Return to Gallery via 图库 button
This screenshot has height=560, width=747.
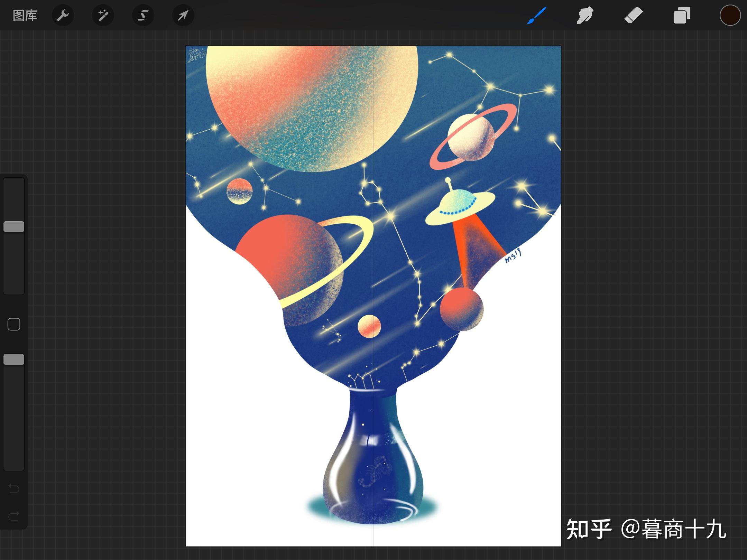(25, 16)
